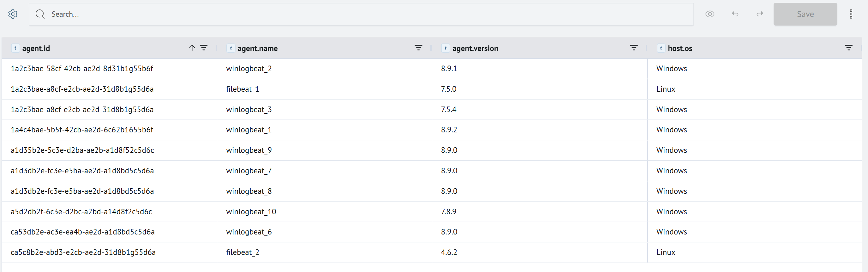Select cell ca53db2e-ac3e-ea4b-ae2d-a1d8bd5c5d6a
Viewport: 868px width, 272px height.
(110, 232)
